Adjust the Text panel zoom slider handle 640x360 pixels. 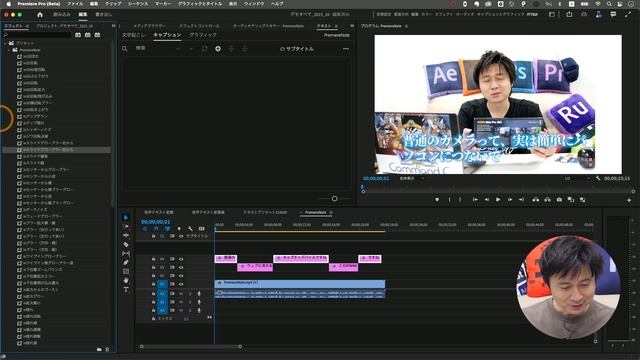tap(334, 198)
